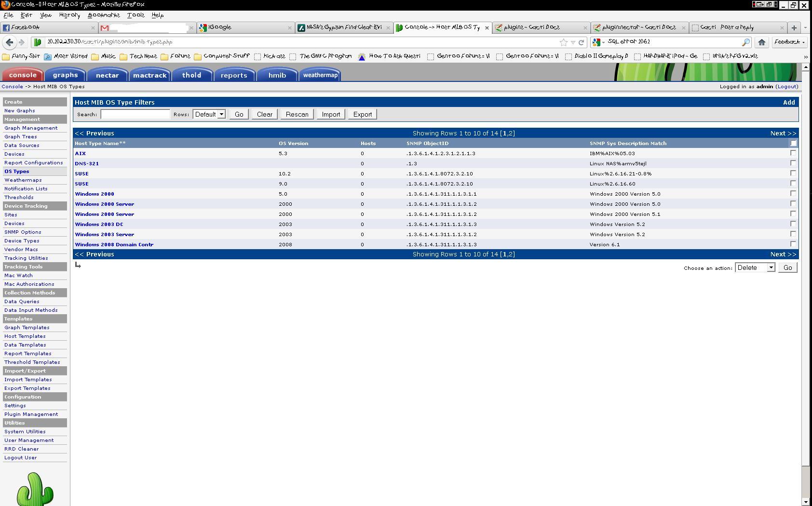Click the arrow icon below the table

coord(78,265)
